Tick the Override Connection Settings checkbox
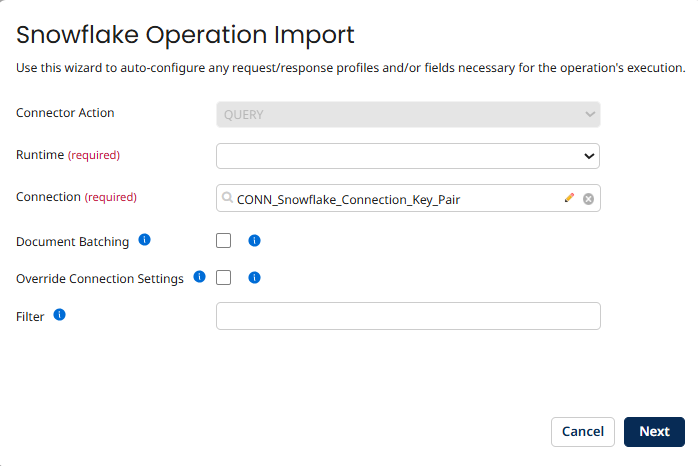This screenshot has width=698, height=466. click(x=223, y=278)
